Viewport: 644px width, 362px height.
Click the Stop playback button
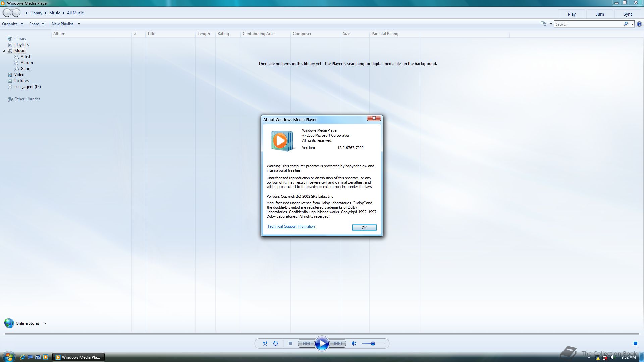291,344
